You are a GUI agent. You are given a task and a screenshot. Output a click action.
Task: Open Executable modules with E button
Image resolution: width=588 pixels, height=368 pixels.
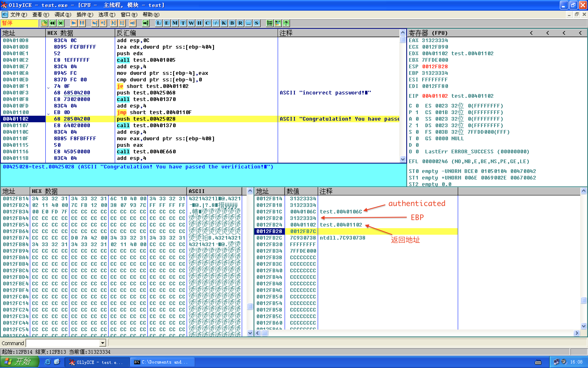pos(167,23)
